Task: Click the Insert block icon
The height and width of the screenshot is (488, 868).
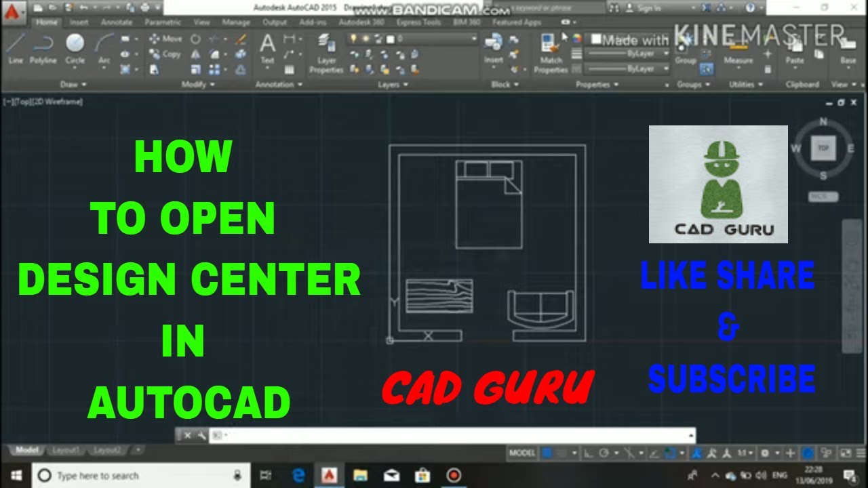Action: click(493, 49)
